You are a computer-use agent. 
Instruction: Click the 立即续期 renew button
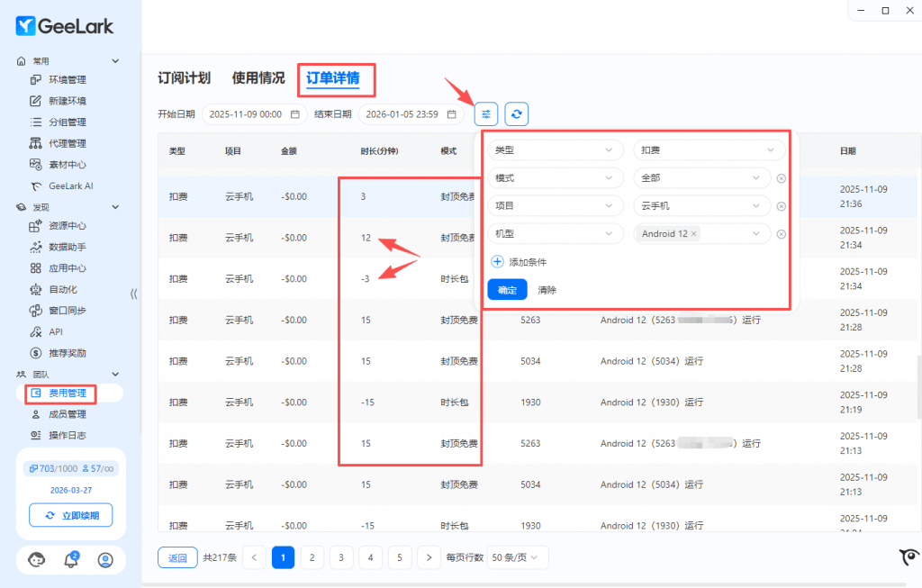click(x=71, y=515)
